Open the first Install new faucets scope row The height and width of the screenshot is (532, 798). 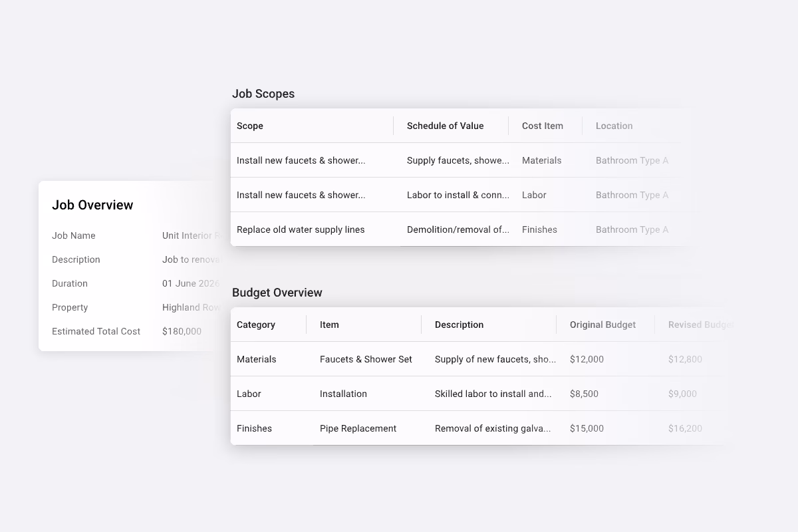click(x=301, y=160)
